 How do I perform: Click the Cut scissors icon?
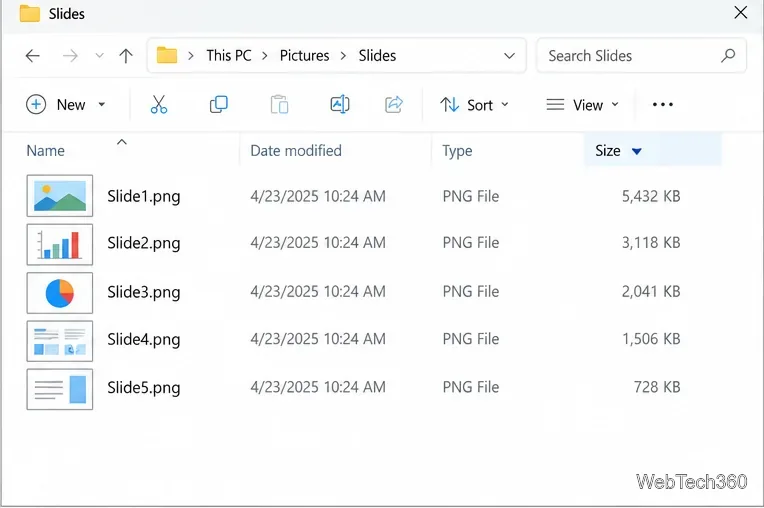[159, 104]
